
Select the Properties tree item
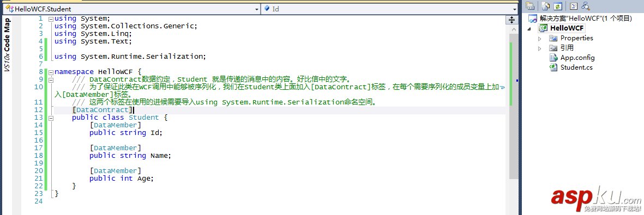tap(576, 38)
